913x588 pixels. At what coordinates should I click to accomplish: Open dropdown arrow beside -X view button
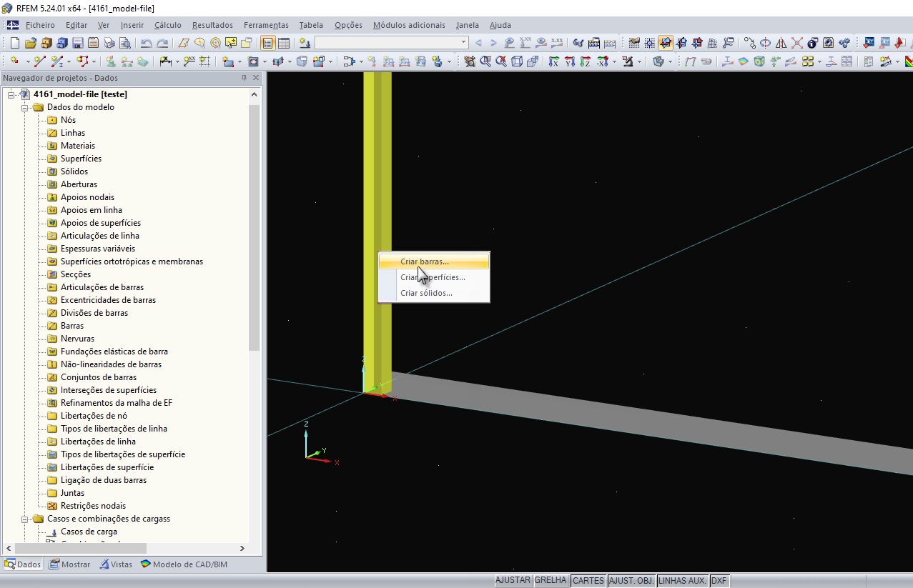click(615, 61)
